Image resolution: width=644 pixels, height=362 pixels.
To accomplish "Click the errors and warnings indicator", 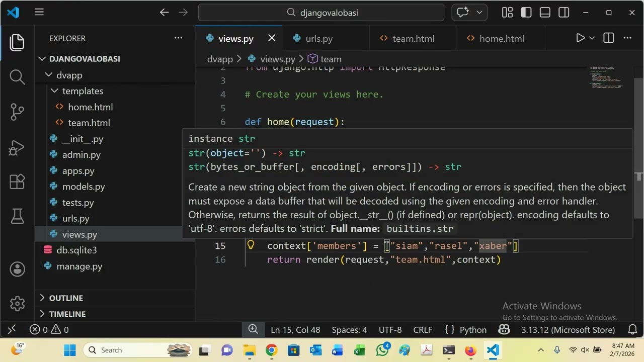I will pyautogui.click(x=49, y=330).
